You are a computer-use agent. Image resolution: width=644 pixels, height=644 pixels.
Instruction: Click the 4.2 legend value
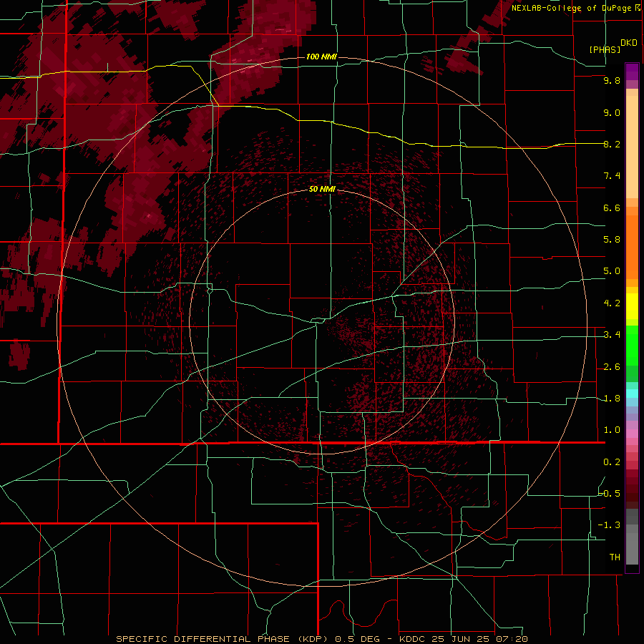point(612,303)
